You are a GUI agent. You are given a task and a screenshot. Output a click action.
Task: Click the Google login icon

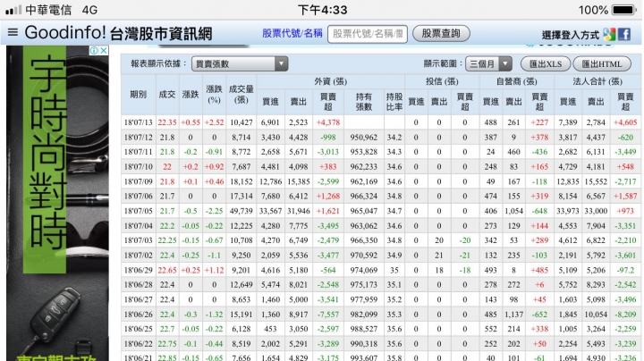point(609,34)
